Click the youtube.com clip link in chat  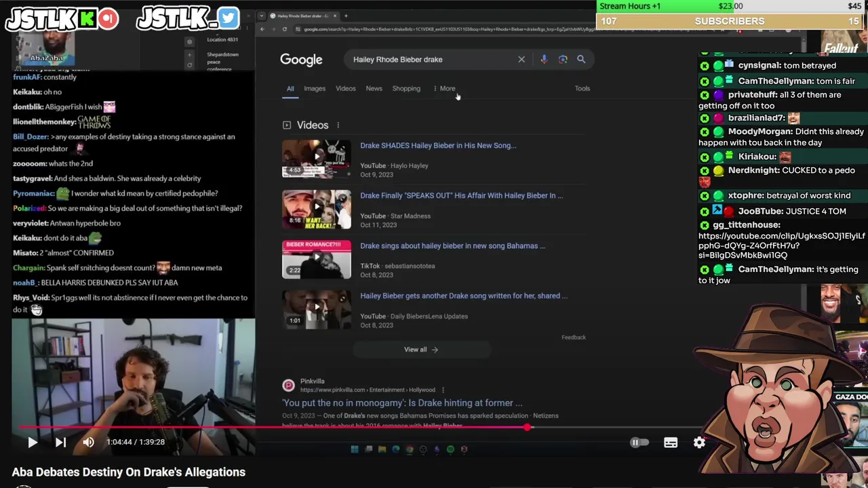[782, 245]
